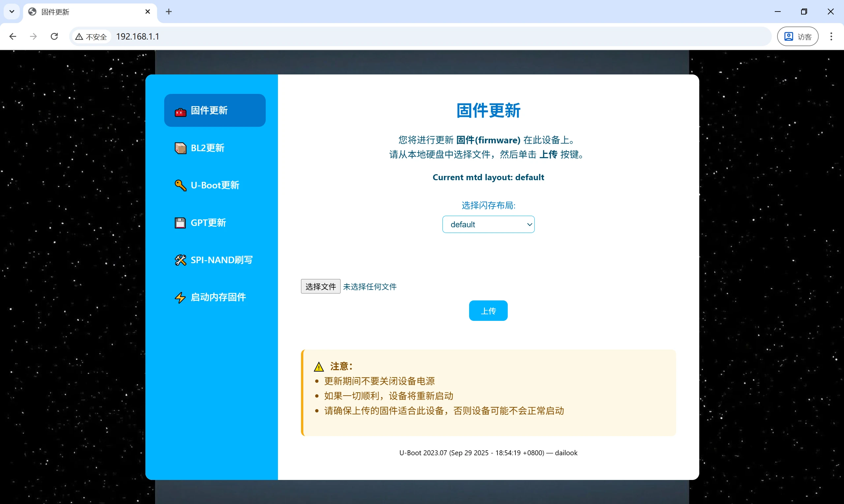The width and height of the screenshot is (844, 504).
Task: Click the U-Boot update key icon
Action: point(180,185)
